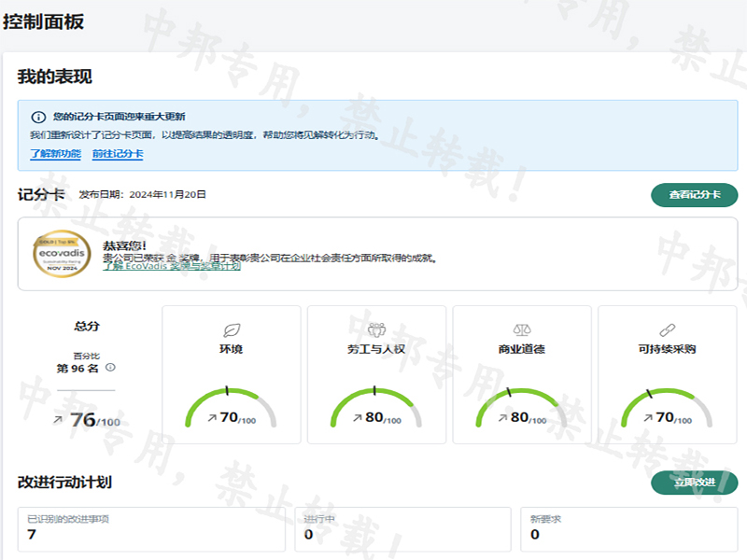This screenshot has width=747, height=560.
Task: Open the 进行中 improvement card
Action: 405,528
